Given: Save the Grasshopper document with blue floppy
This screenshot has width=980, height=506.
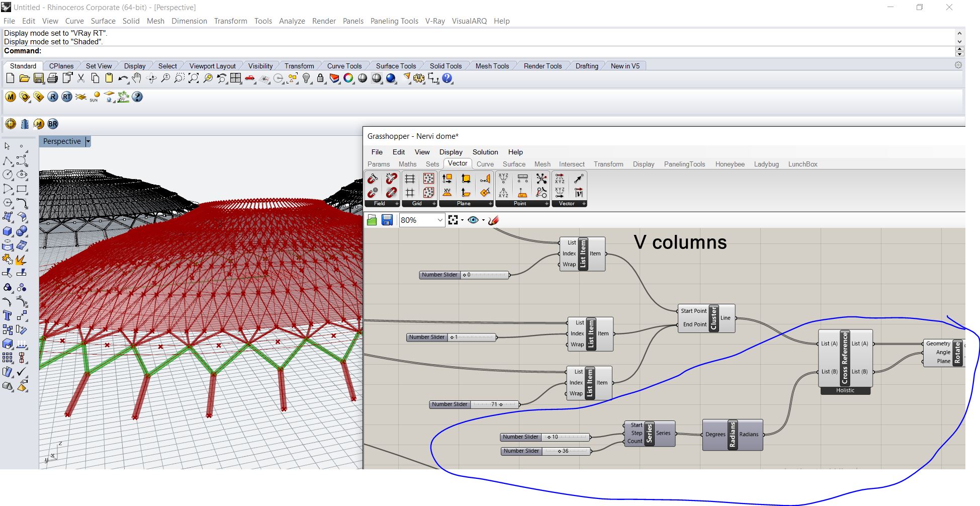Looking at the screenshot, I should 387,220.
